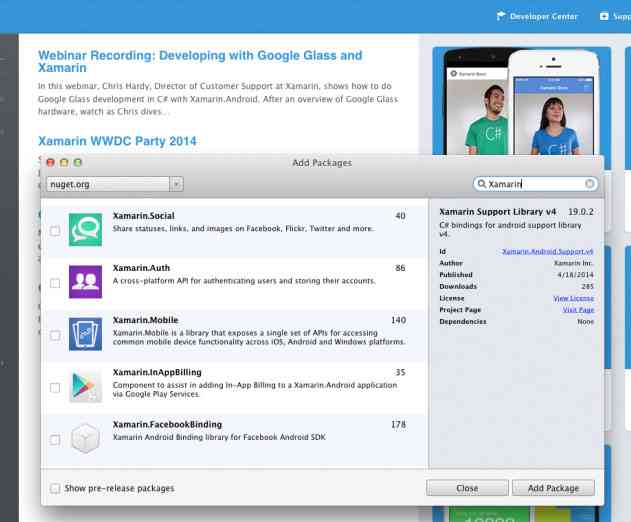Click the version number 19.0.2

[581, 212]
